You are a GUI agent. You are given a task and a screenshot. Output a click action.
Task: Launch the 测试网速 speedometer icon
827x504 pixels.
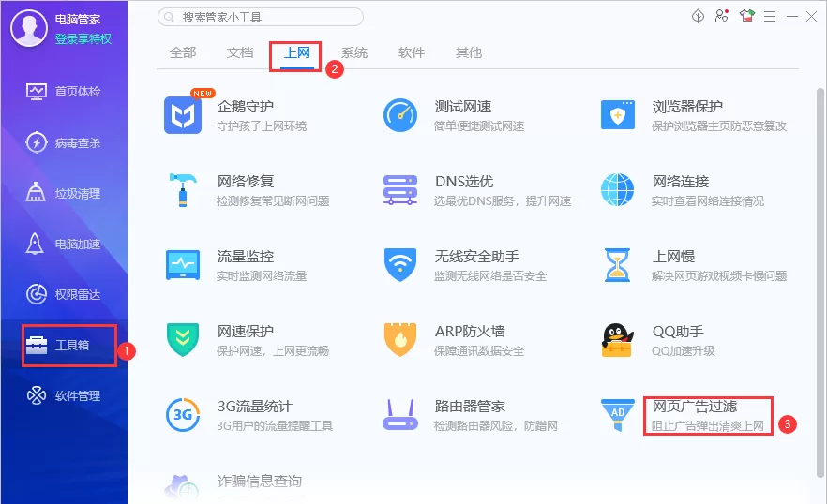point(400,115)
